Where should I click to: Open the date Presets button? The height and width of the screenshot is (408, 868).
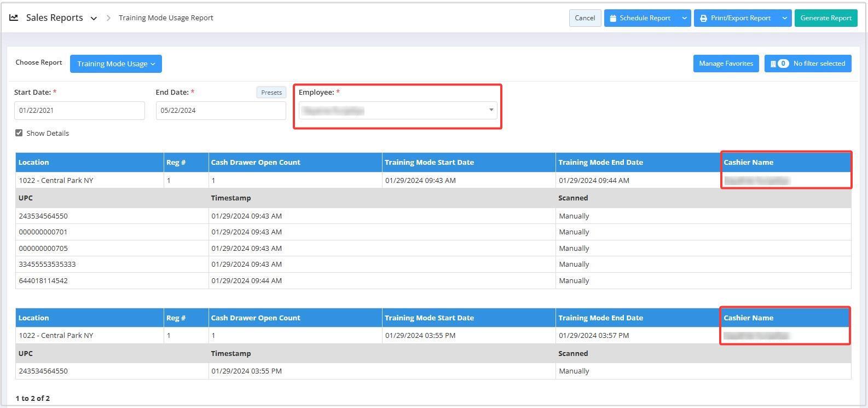(x=271, y=93)
